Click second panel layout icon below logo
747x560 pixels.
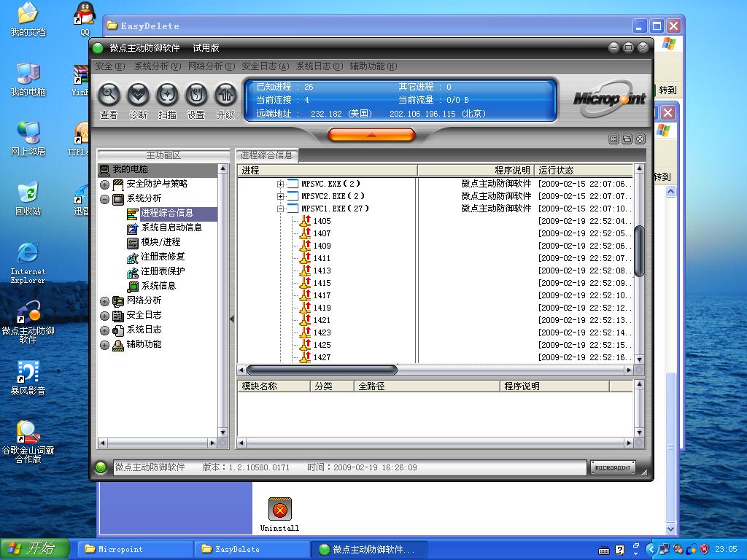tap(627, 139)
